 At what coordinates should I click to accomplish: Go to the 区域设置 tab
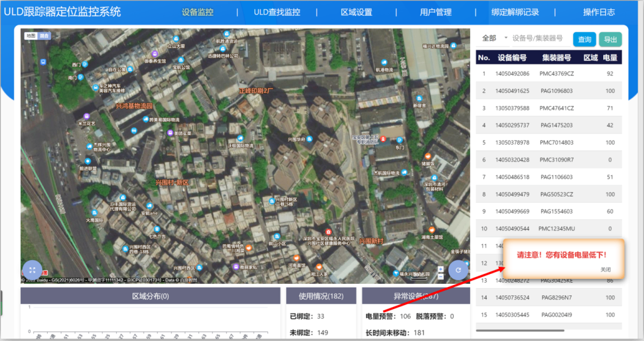click(x=357, y=13)
